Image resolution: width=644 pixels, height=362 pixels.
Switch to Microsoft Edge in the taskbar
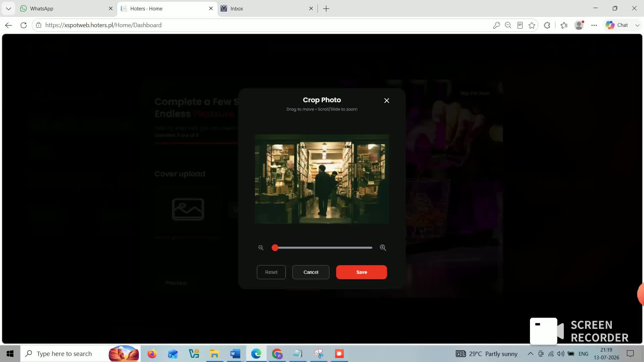click(256, 354)
